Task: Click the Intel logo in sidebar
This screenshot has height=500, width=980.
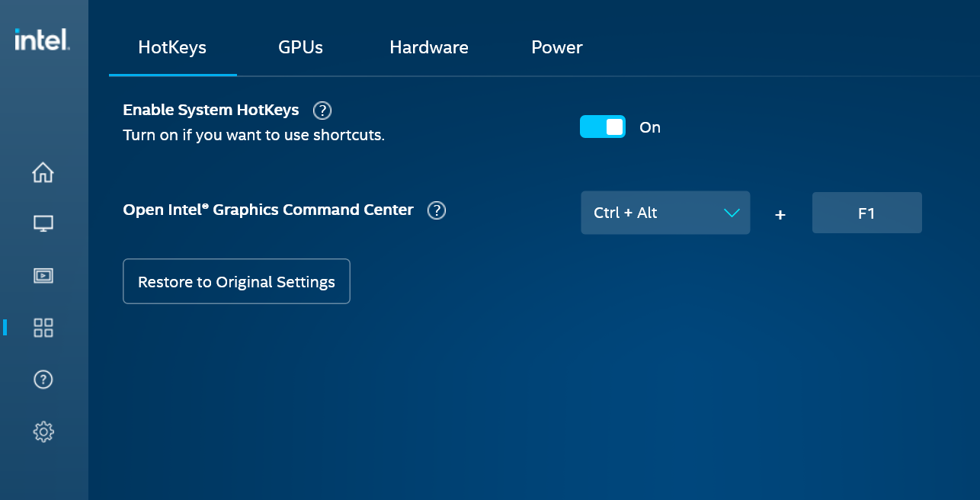Action: pyautogui.click(x=43, y=40)
